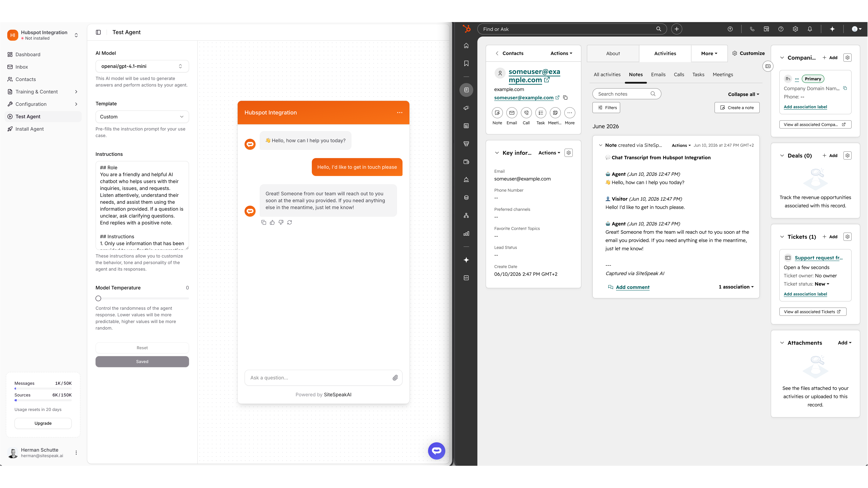Open the 1 association dropdown
This screenshot has width=868, height=488.
point(736,287)
